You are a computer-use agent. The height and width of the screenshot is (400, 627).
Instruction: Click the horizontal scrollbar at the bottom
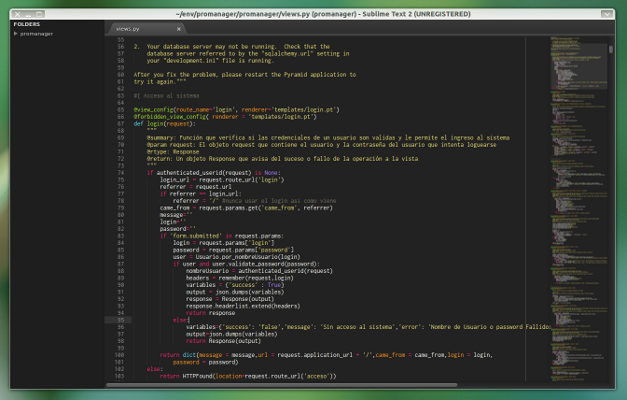(282, 385)
